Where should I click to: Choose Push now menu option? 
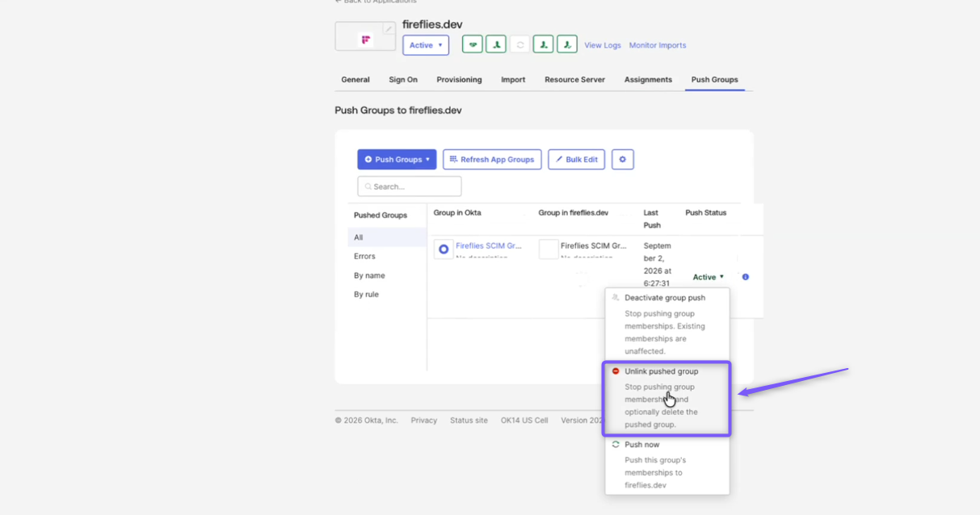(667, 465)
